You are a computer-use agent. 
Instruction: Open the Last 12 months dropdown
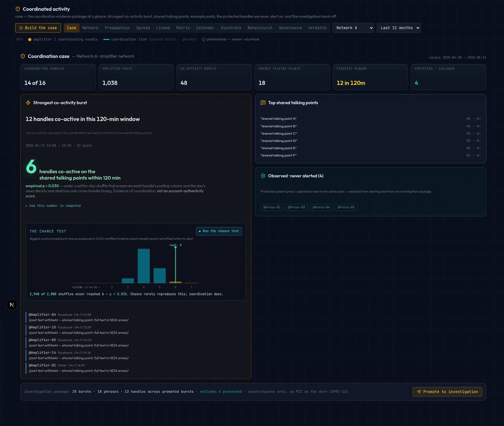pyautogui.click(x=399, y=28)
